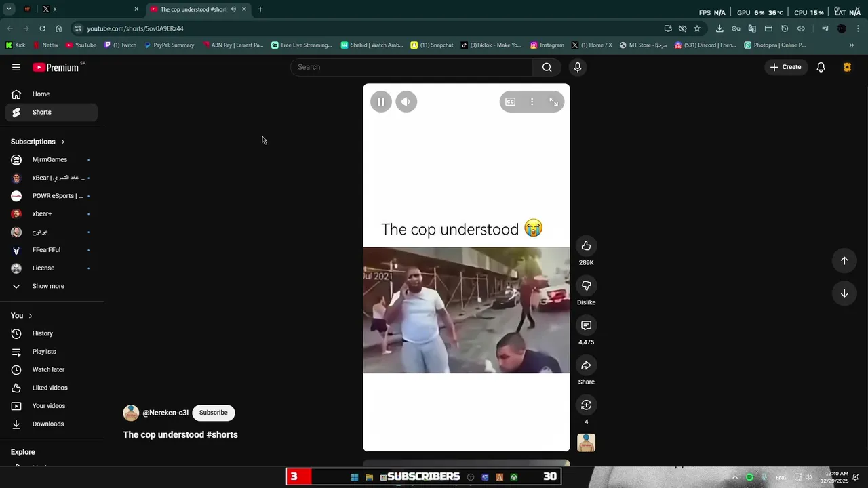The image size is (868, 488).
Task: Open @Nereken-c3l channel link
Action: click(x=165, y=413)
